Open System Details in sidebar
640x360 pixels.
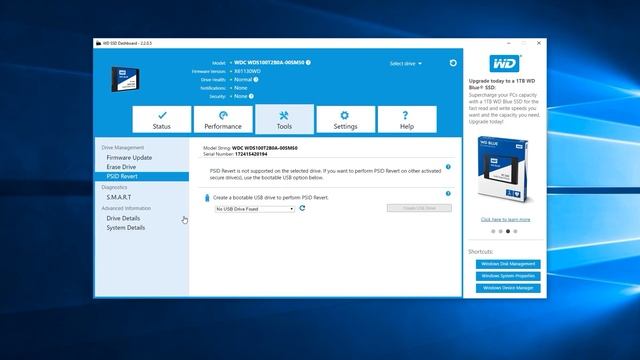(x=126, y=228)
